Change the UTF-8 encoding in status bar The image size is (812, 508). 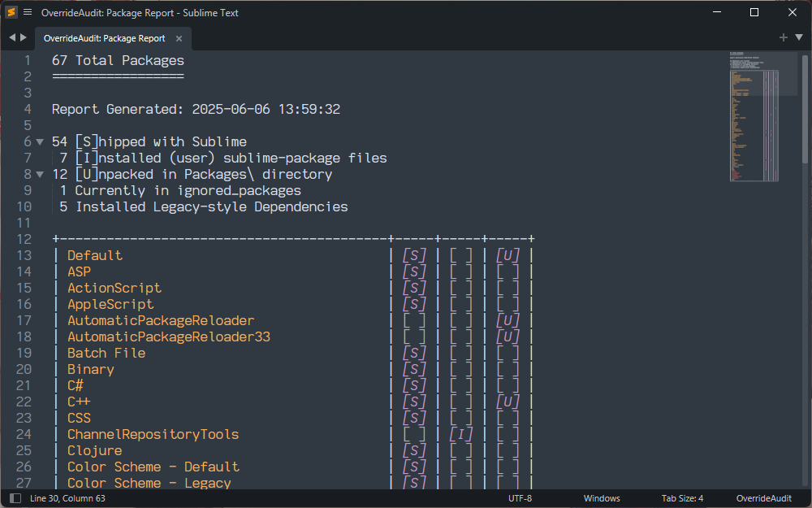[520, 498]
